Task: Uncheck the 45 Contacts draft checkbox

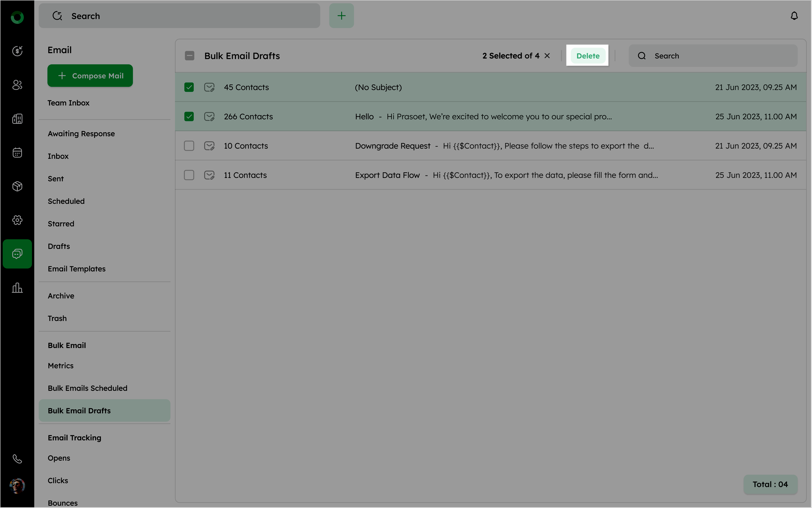Action: [189, 87]
